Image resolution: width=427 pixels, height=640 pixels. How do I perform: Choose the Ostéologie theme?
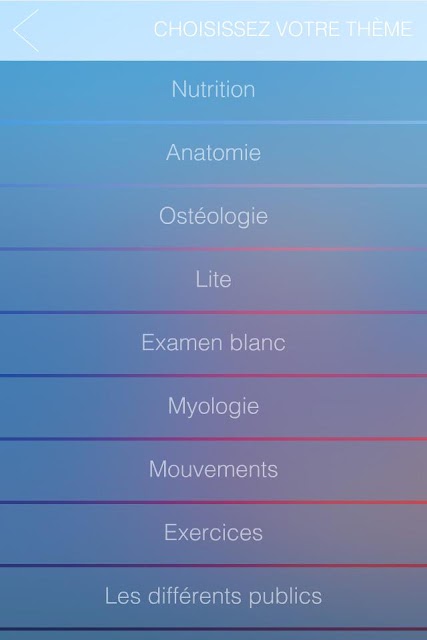click(x=214, y=218)
